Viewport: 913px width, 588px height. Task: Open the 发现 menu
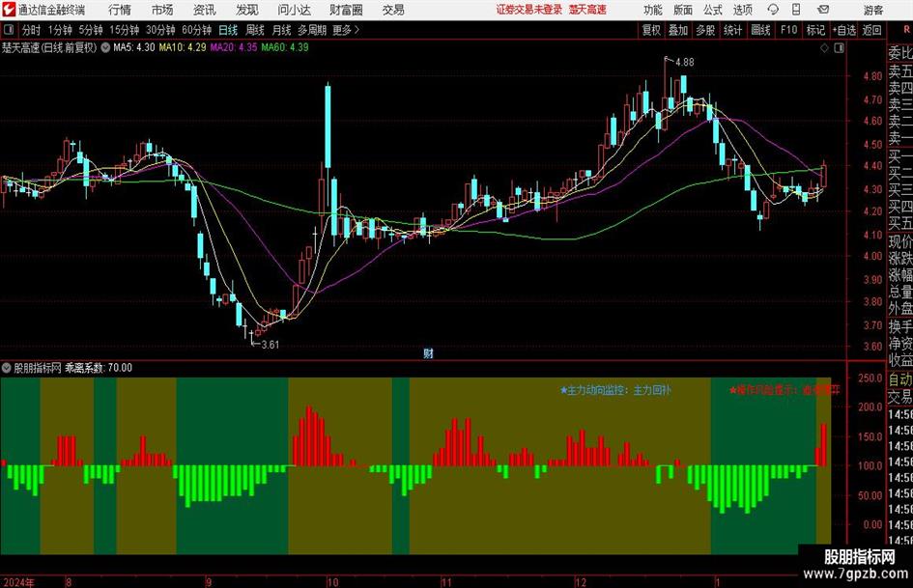click(247, 10)
